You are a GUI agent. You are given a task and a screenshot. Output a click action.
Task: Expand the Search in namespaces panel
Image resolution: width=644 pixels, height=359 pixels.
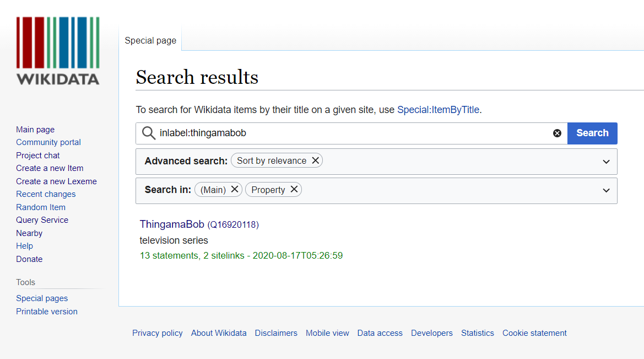tap(606, 190)
